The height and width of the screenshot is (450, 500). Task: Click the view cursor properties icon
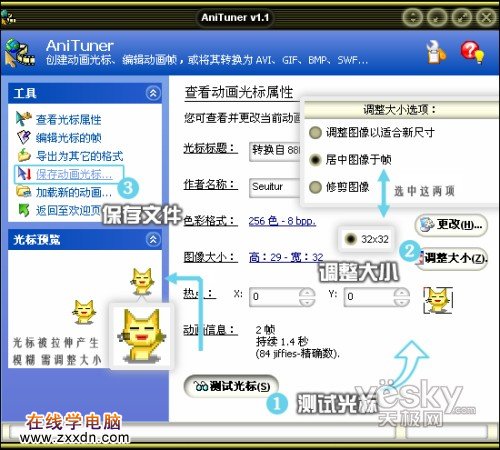(x=23, y=119)
